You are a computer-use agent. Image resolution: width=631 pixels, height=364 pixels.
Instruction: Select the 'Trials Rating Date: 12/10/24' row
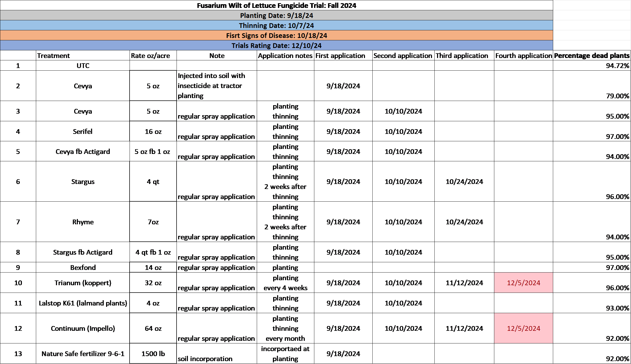tap(276, 45)
